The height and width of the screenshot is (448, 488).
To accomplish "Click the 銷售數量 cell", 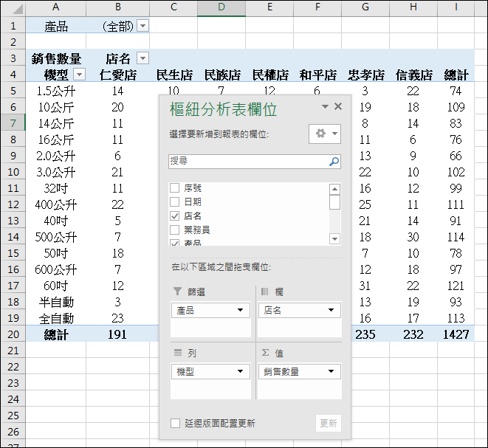I will point(55,58).
